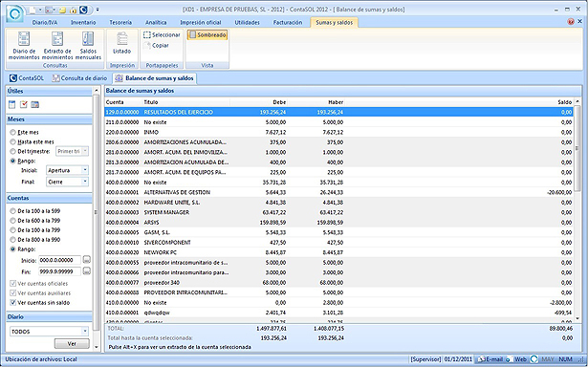Open the quick access toolbar customize arrow
Image resolution: width=588 pixels, height=367 pixels.
tap(98, 9)
